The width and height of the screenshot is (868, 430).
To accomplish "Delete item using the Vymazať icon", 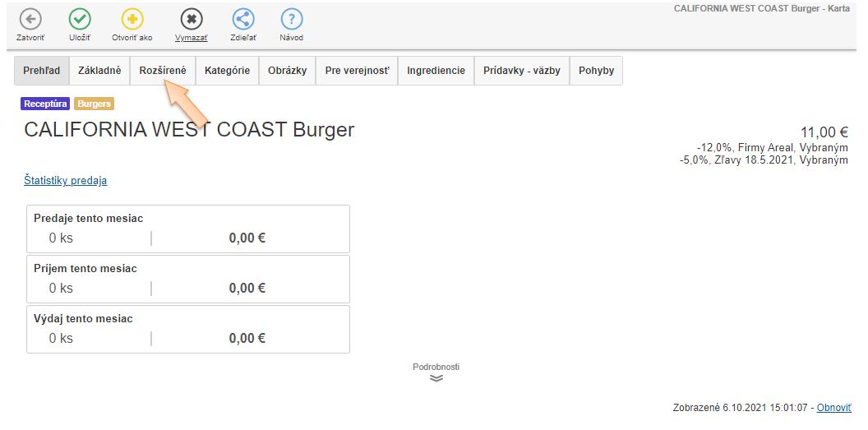I will (191, 19).
